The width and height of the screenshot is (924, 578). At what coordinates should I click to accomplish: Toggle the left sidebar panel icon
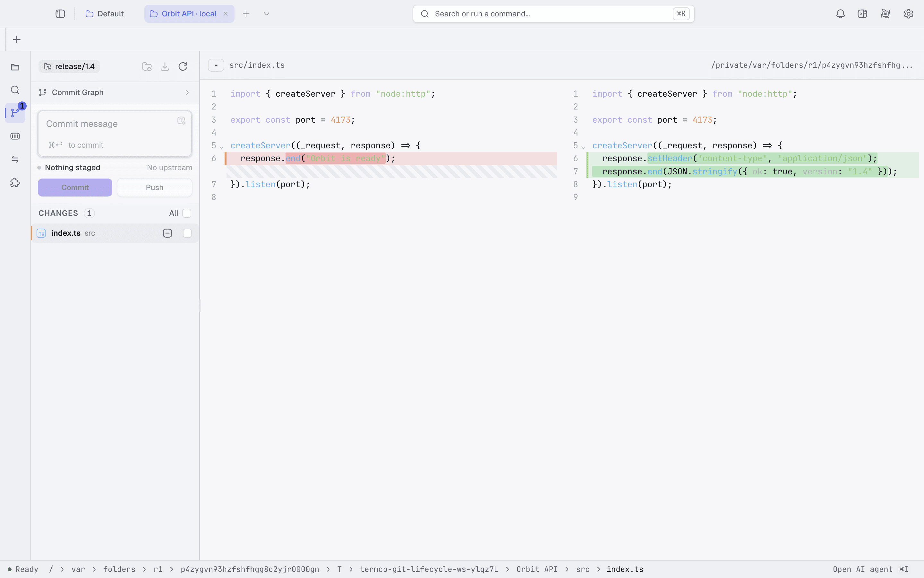pyautogui.click(x=60, y=14)
